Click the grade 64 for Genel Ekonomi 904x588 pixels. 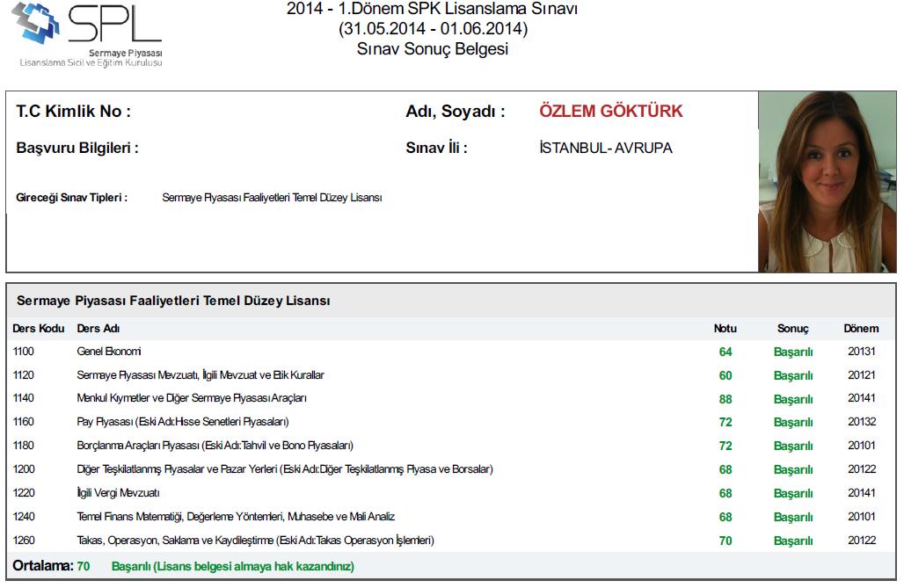coord(725,352)
